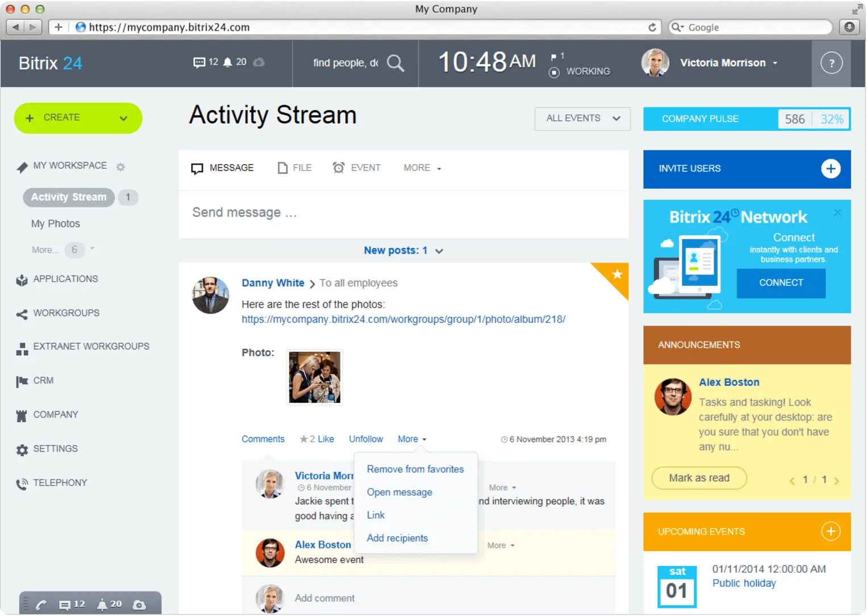Open Alex Boston announcement author link
The image size is (867, 616).
[x=729, y=382]
